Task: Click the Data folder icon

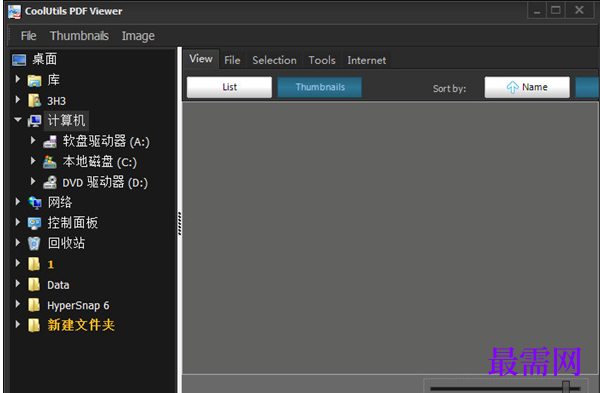Action: (34, 284)
